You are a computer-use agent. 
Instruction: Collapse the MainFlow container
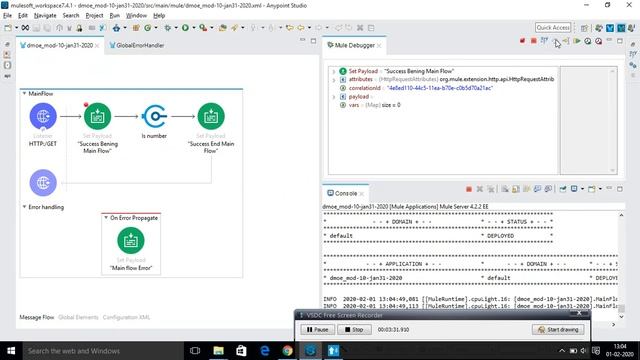(x=24, y=93)
